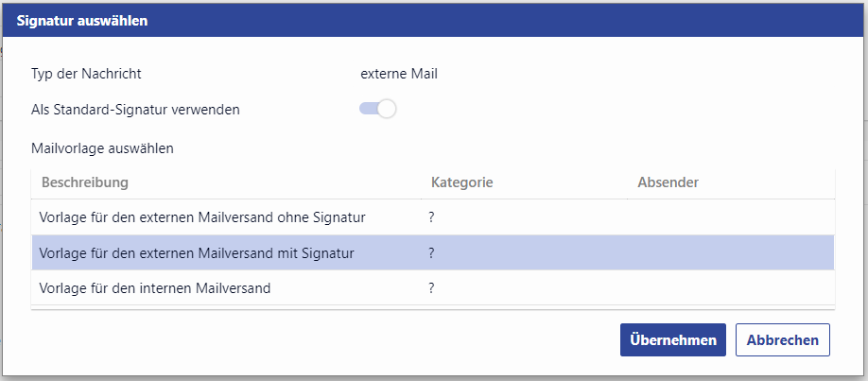This screenshot has width=868, height=381.
Task: Choose the template 'externen Mailversand mit Signatur'
Action: point(197,253)
